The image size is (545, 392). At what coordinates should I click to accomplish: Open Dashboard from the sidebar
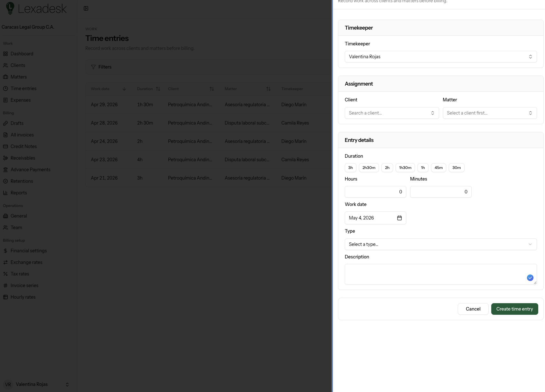click(x=22, y=54)
